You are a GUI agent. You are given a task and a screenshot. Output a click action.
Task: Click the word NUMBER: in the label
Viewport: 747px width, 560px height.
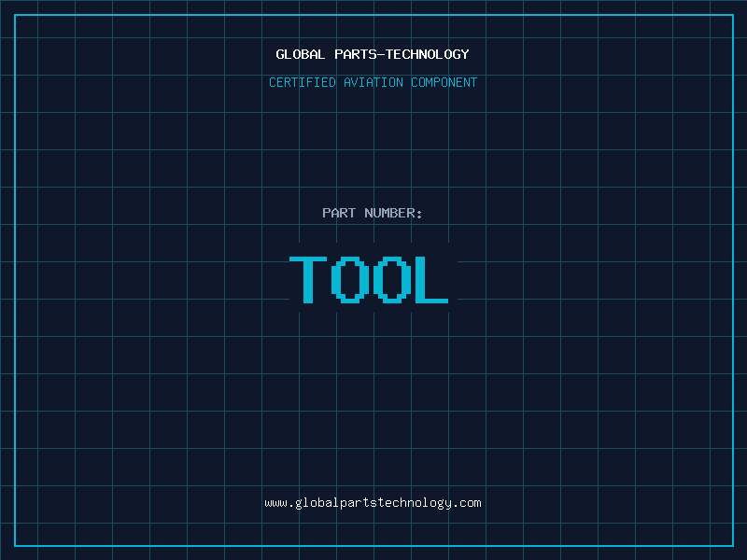tap(393, 214)
